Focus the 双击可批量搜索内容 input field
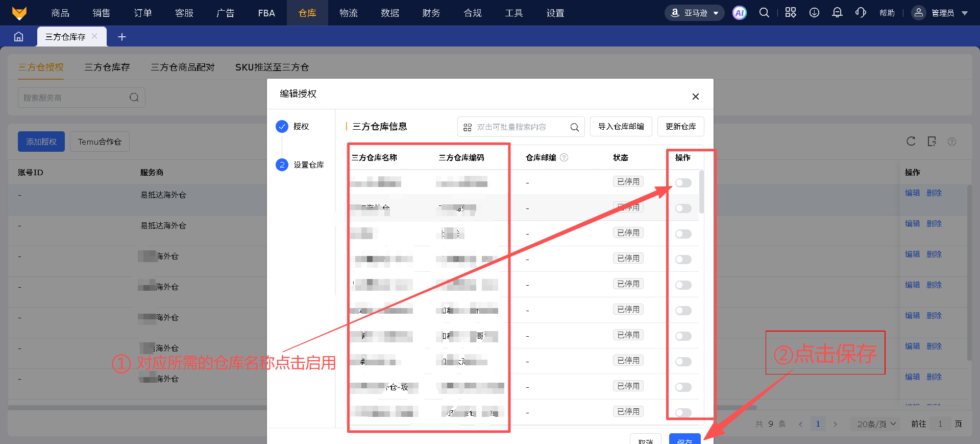Image resolution: width=980 pixels, height=444 pixels. (521, 127)
